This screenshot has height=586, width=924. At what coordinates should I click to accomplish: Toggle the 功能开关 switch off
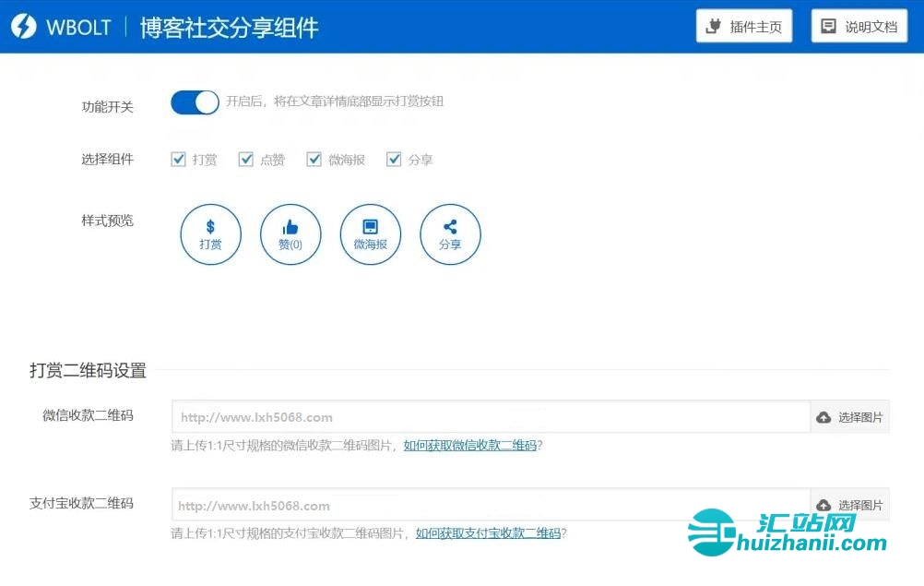pos(195,102)
